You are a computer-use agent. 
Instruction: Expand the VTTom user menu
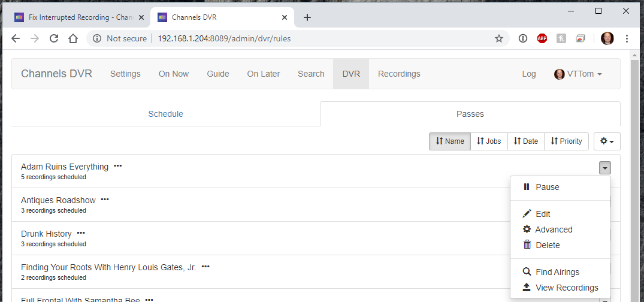click(578, 74)
